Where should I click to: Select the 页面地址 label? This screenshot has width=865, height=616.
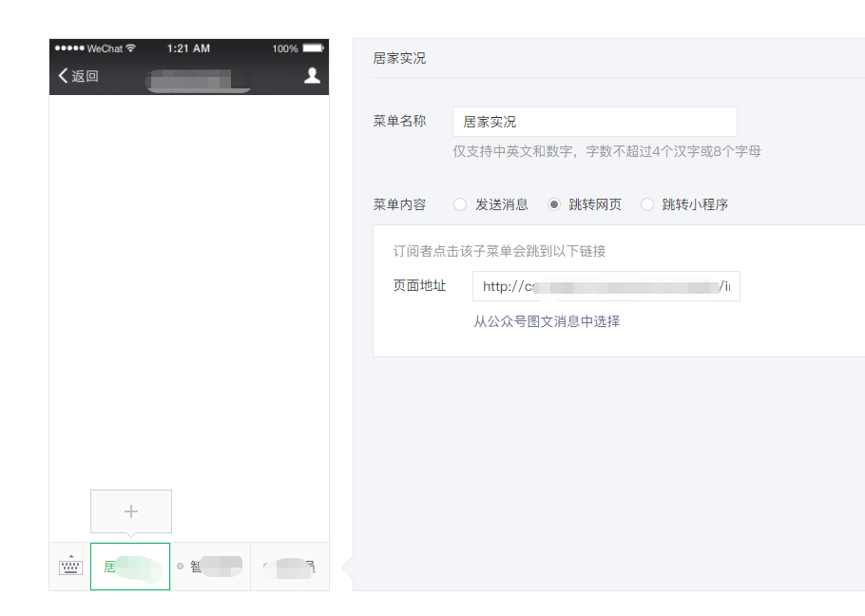419,286
